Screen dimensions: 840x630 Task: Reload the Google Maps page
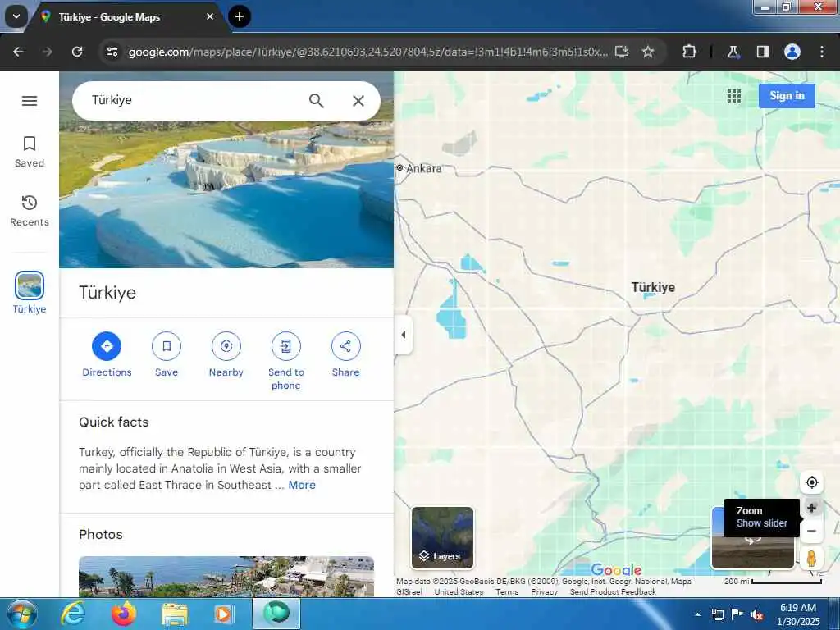click(77, 52)
